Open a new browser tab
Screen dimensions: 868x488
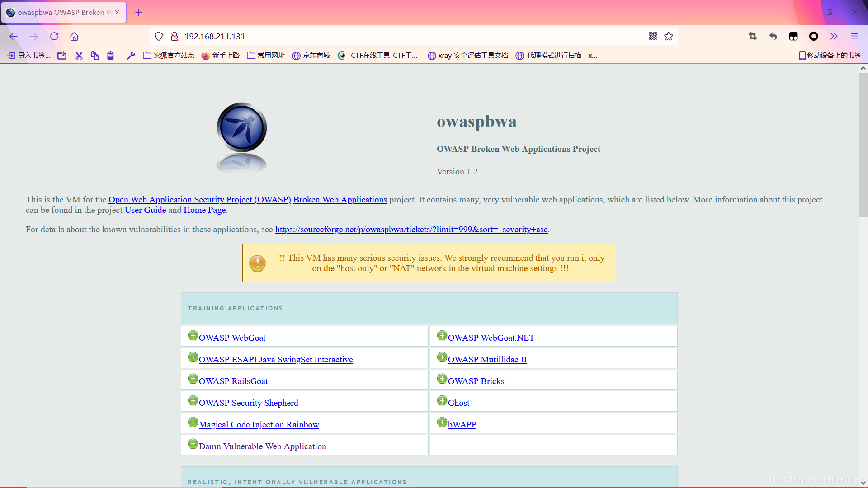(139, 13)
